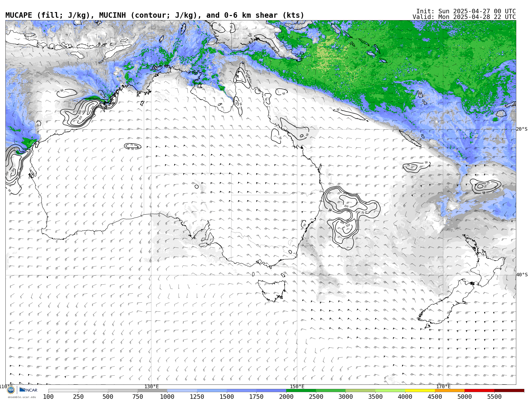This screenshot has height=400, width=532.
Task: Click the colorbar label 4500
Action: (435, 397)
